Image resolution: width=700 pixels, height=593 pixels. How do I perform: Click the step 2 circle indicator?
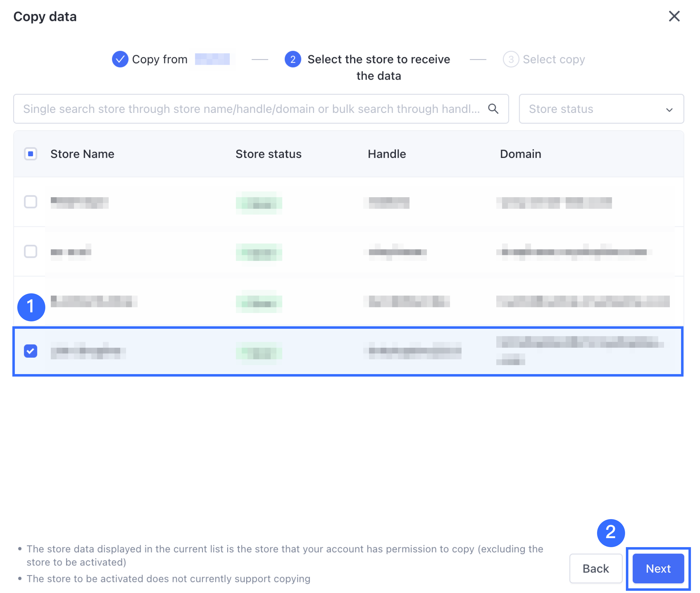293,59
